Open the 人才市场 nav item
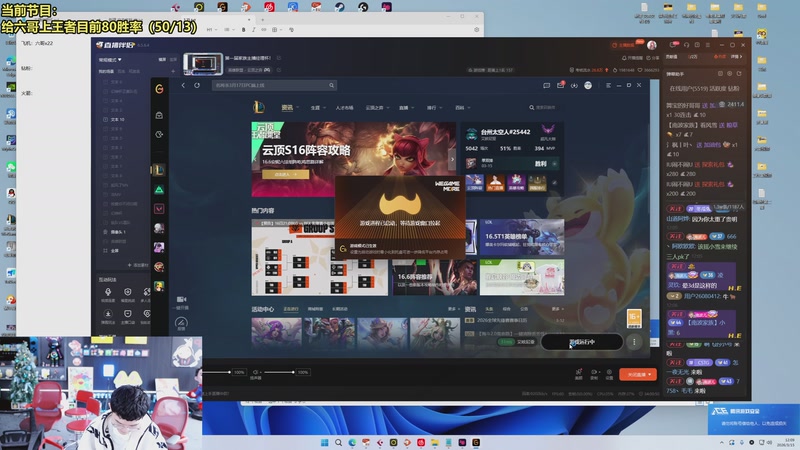This screenshot has height=450, width=800. (344, 108)
